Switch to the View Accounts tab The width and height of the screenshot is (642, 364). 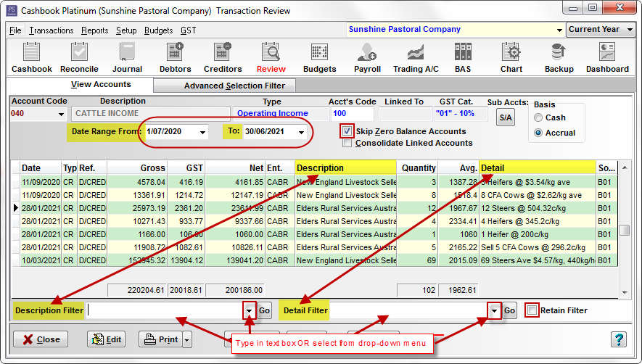[101, 84]
